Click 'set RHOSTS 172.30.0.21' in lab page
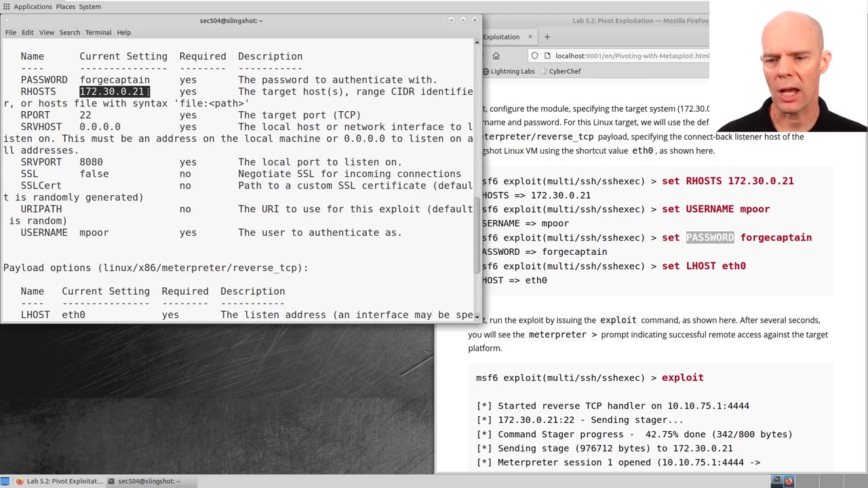Viewport: 868px width, 488px height. coord(728,181)
